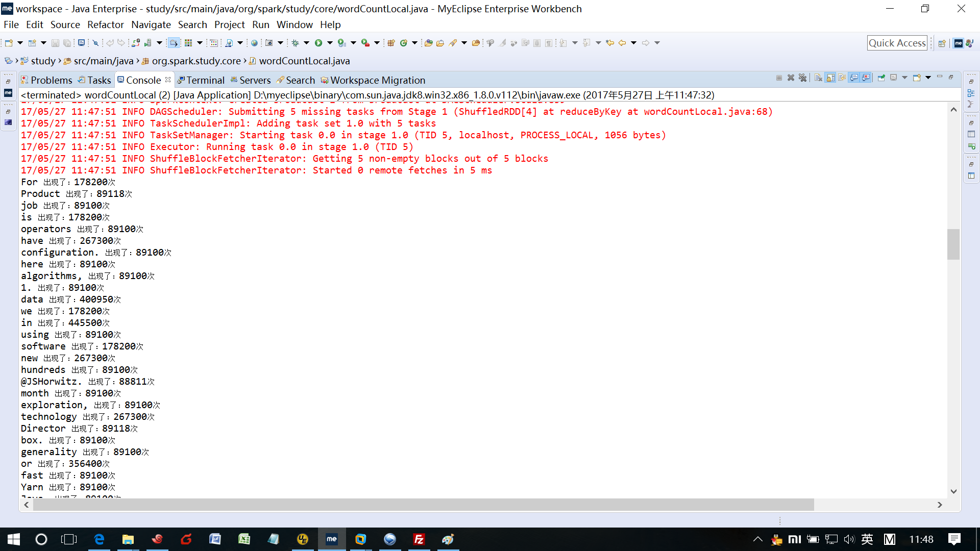Open the Window menu
Image resolution: width=980 pixels, height=551 pixels.
coord(295,24)
